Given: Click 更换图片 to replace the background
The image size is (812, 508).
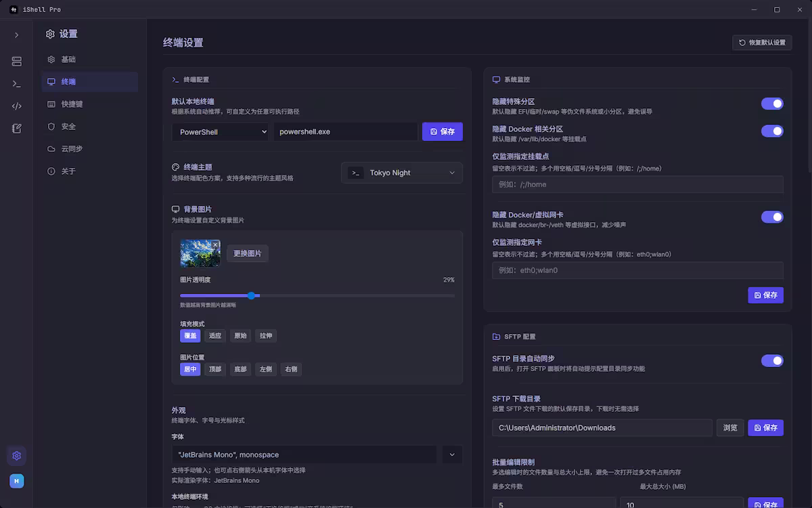Looking at the screenshot, I should [x=248, y=253].
